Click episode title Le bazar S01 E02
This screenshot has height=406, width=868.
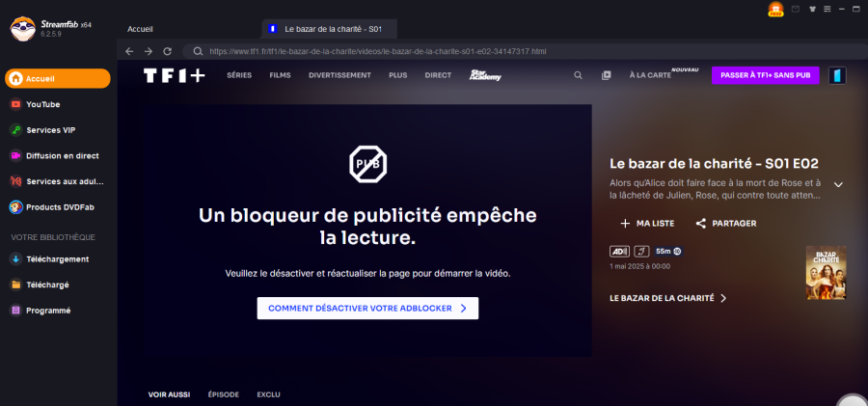714,163
